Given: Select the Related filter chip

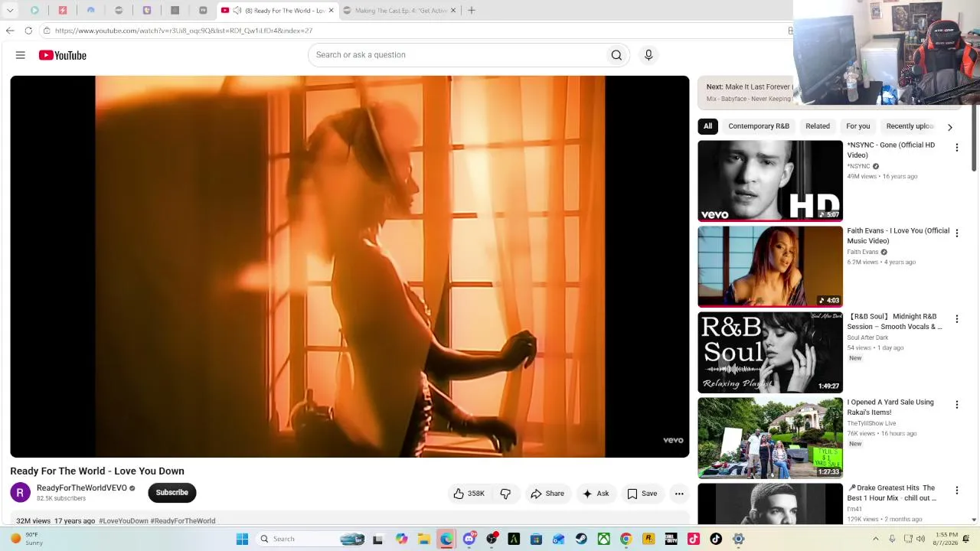Looking at the screenshot, I should [818, 126].
